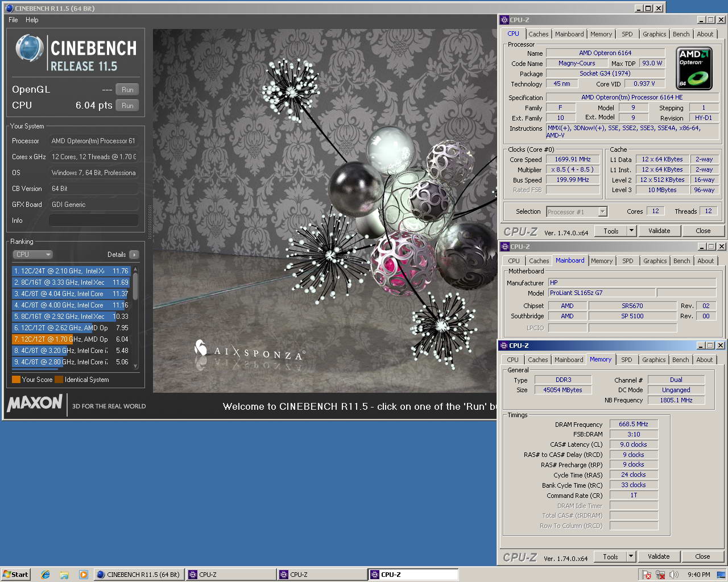Open Windows Media Player from taskbar
Viewport: 728px width, 582px height.
[x=83, y=575]
